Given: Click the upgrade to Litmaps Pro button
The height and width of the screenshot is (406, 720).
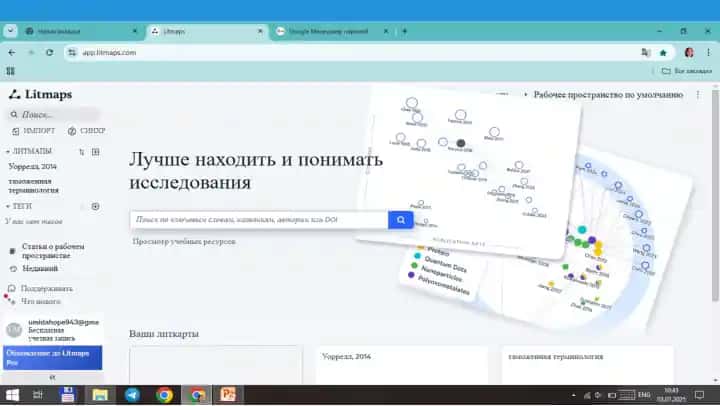Looking at the screenshot, I should (x=52, y=357).
